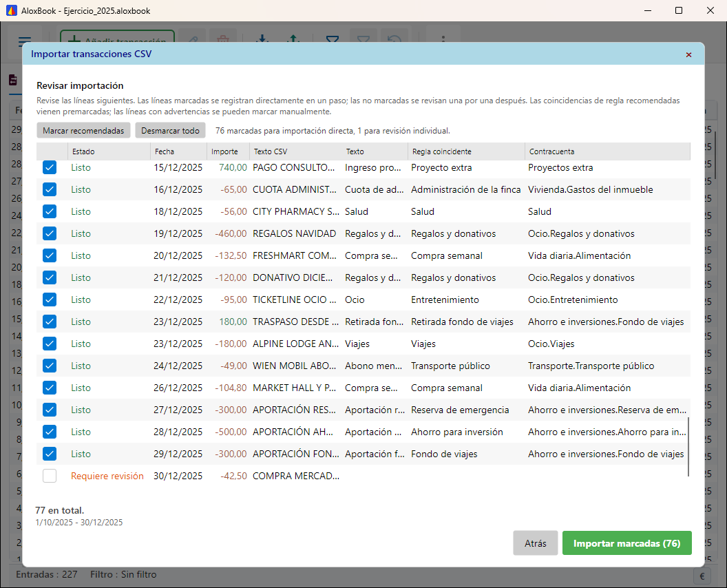Click the Requiere revisión status text

pyautogui.click(x=107, y=476)
